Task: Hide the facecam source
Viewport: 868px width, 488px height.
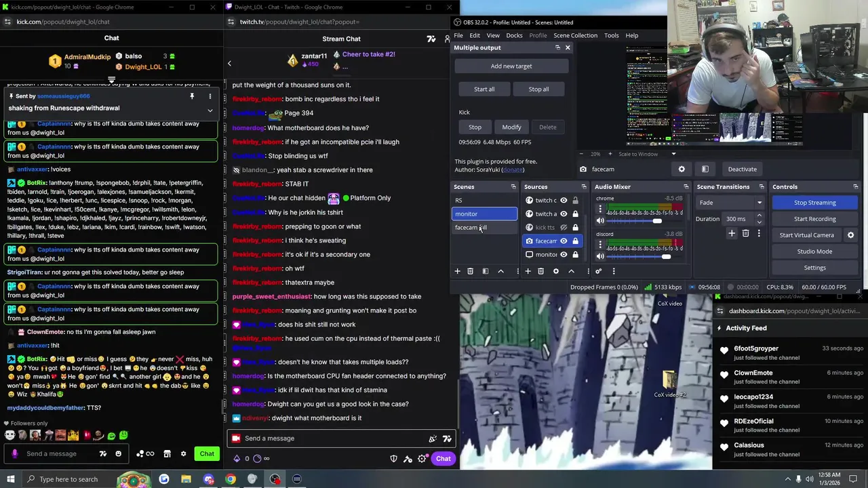Action: tap(564, 241)
